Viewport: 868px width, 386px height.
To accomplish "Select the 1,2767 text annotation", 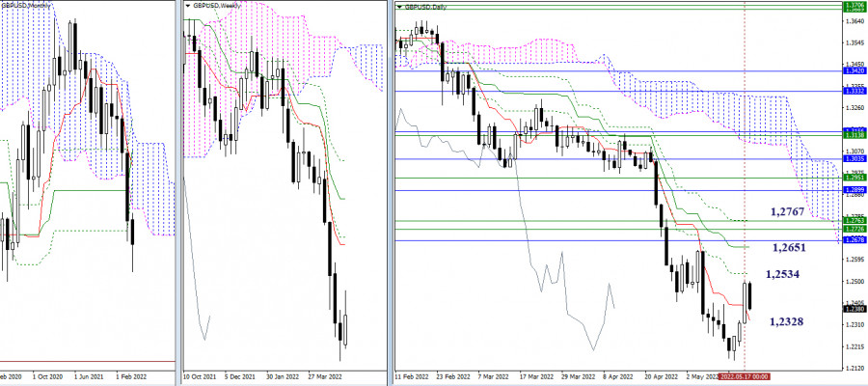I will (x=787, y=211).
